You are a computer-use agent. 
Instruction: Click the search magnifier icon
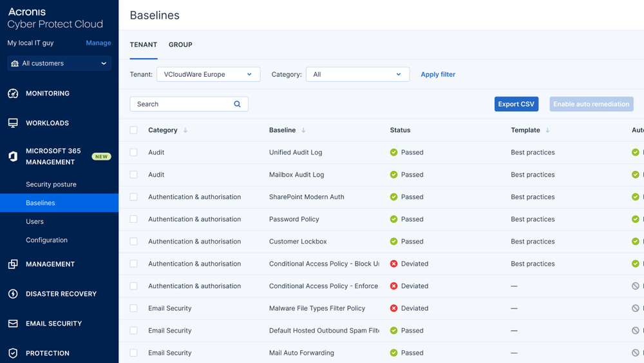tap(237, 104)
